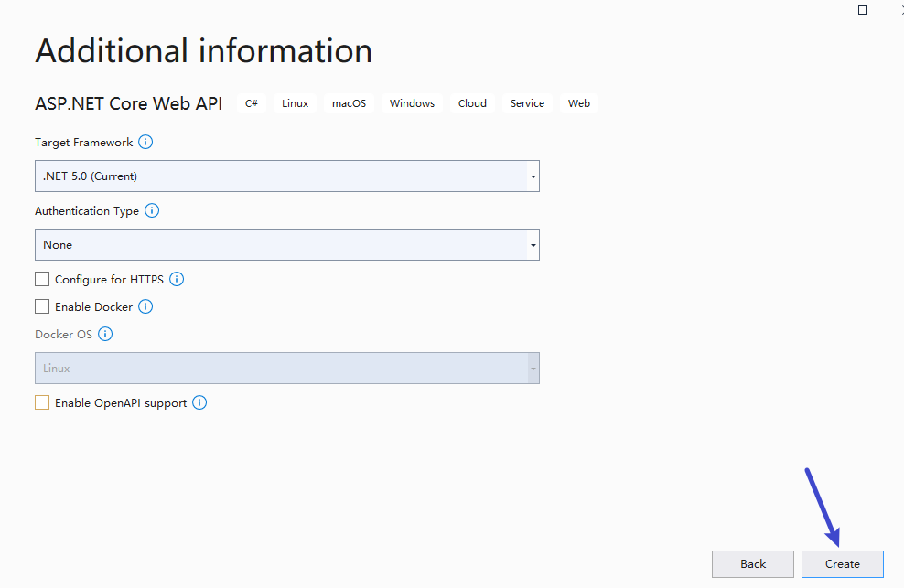Screen dimensions: 904x588
Task: Enable OpenAPI support
Action: [41, 402]
